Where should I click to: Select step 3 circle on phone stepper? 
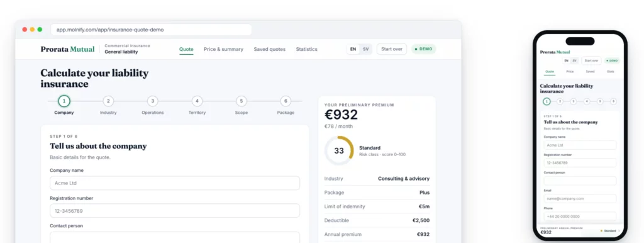[574, 101]
